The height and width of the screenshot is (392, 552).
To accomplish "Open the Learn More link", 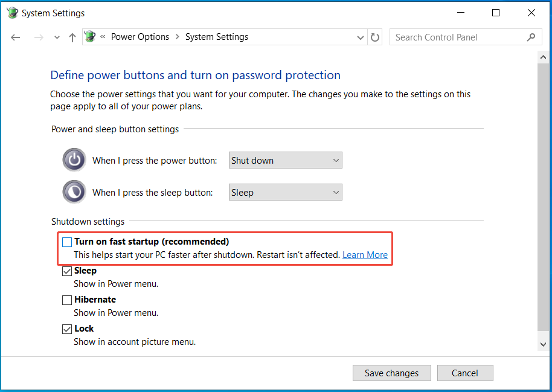I will (365, 255).
